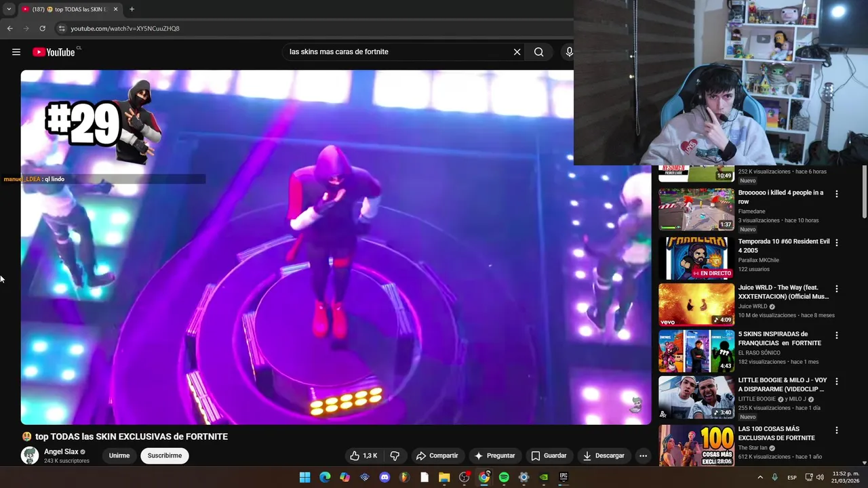Like the video with thumbs up 1,3 K
868x488 pixels.
[363, 455]
